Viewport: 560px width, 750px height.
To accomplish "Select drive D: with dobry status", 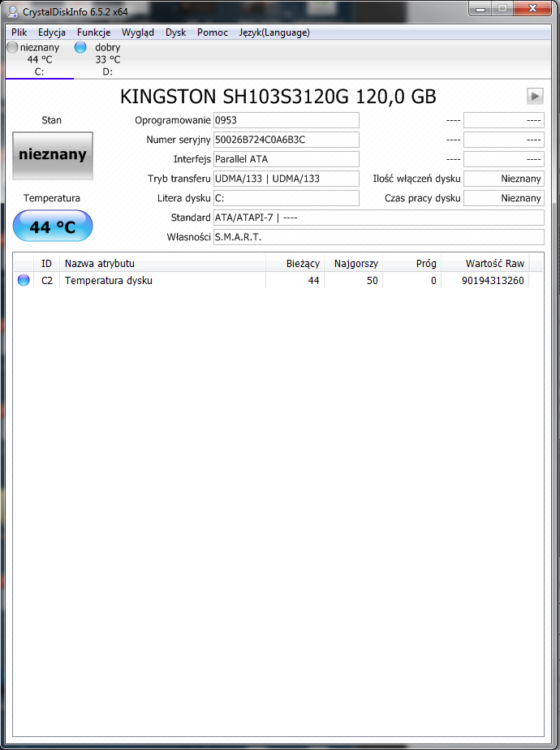I will click(108, 60).
